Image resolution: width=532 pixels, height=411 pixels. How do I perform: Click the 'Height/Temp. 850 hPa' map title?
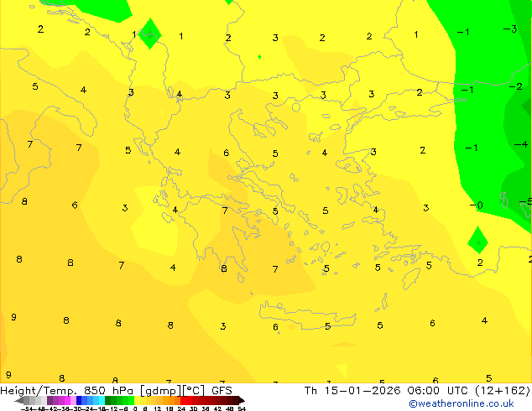point(67,390)
